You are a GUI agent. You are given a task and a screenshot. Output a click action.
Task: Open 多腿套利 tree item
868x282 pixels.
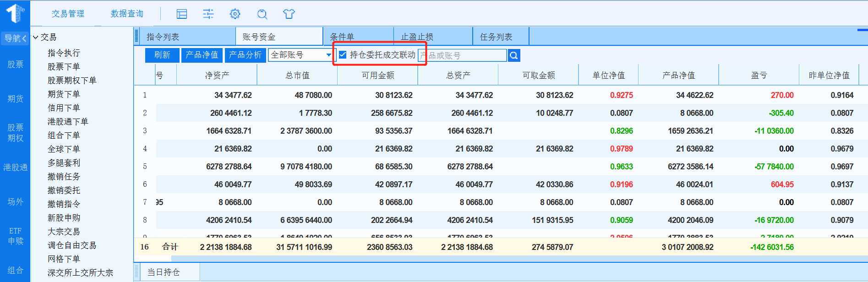pos(64,163)
